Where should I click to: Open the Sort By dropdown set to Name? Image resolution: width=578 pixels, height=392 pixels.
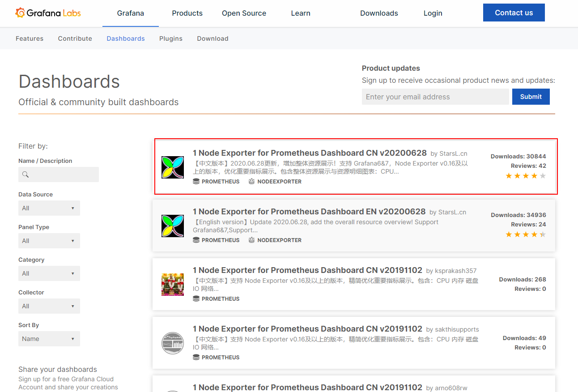tap(49, 339)
